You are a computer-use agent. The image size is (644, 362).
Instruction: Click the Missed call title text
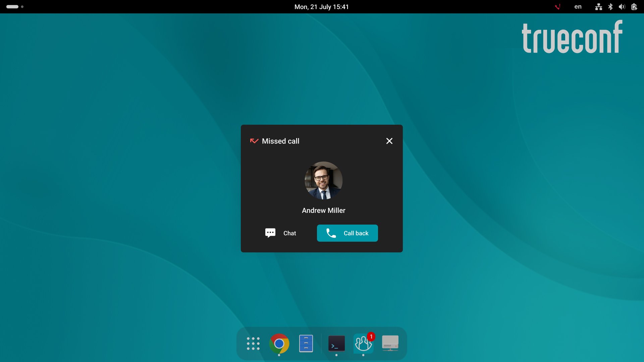tap(280, 141)
